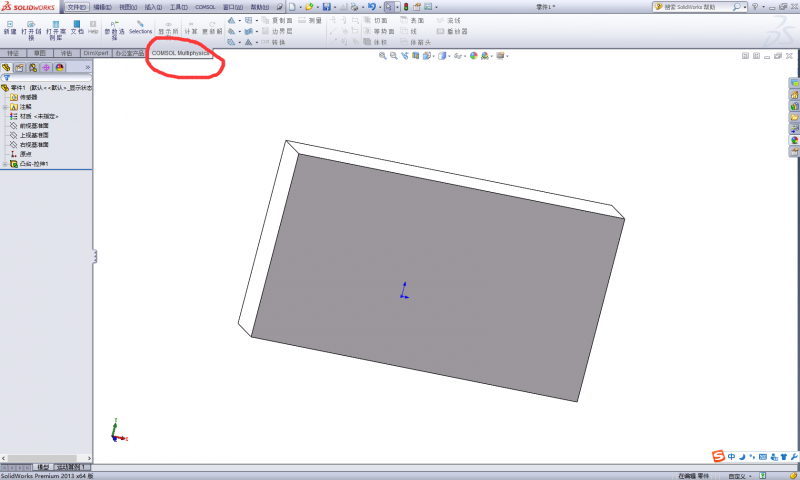The image size is (800, 480).
Task: Select 上视基准面 top plane
Action: coord(30,135)
